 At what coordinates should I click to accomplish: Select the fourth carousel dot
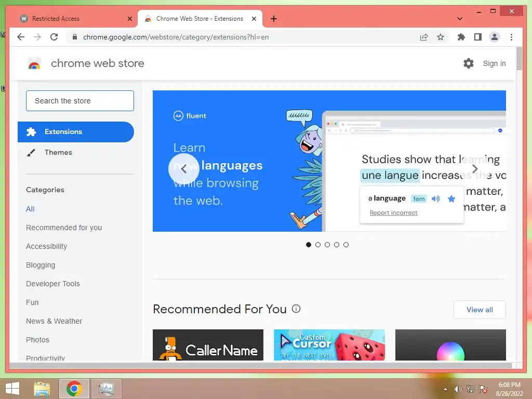click(337, 245)
